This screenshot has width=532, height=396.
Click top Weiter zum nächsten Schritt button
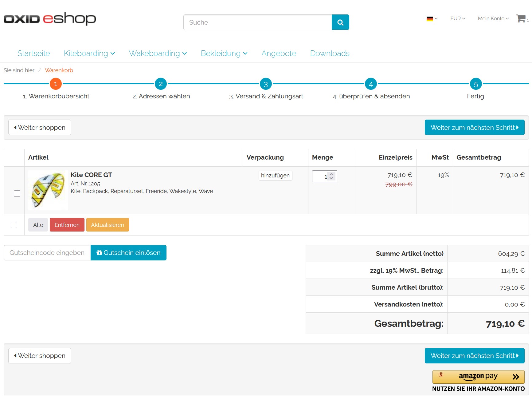pos(474,127)
